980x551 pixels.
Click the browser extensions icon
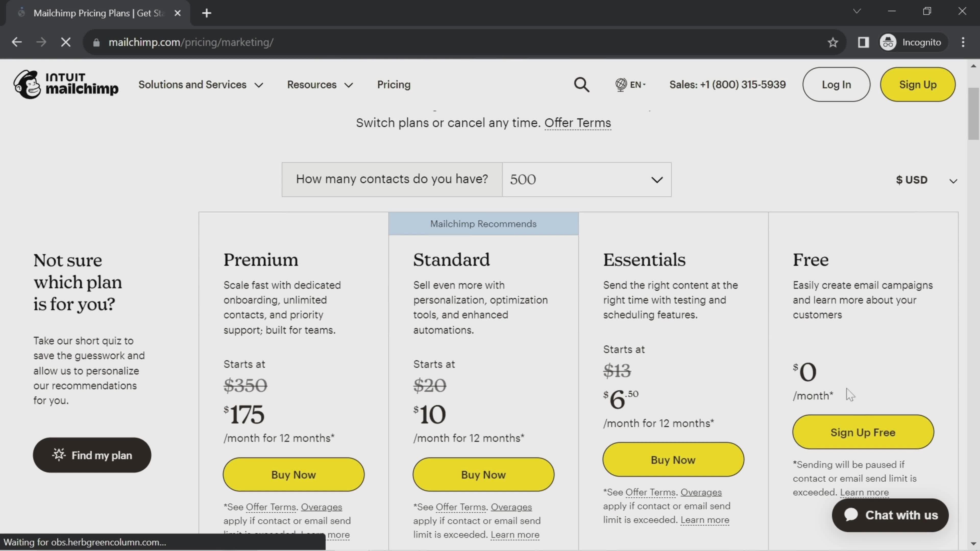click(864, 42)
